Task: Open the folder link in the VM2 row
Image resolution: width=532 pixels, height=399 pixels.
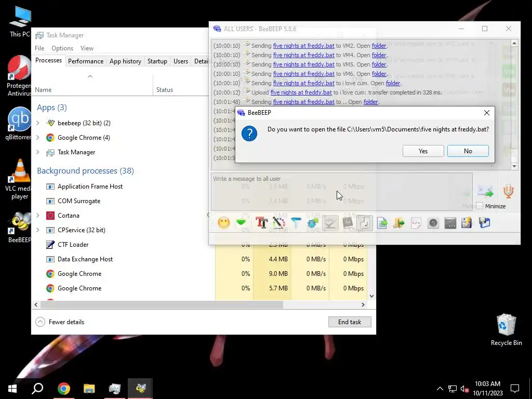Action: coord(379,46)
